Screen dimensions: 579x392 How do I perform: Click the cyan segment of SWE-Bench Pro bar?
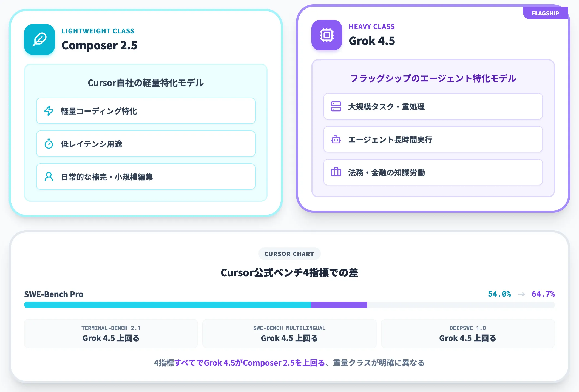click(168, 305)
